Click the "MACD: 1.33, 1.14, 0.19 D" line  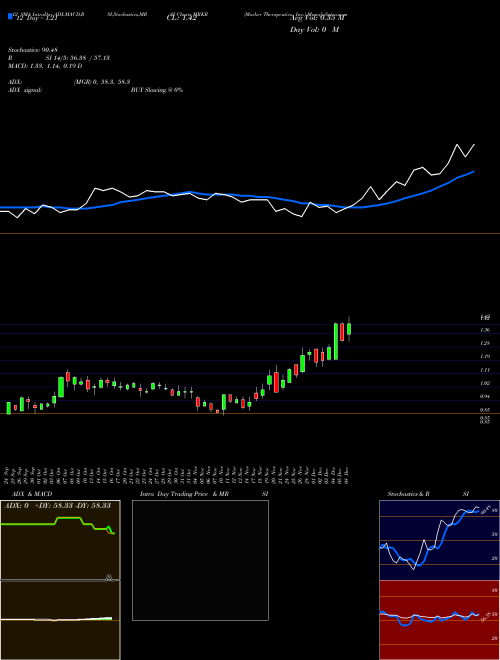[45, 66]
